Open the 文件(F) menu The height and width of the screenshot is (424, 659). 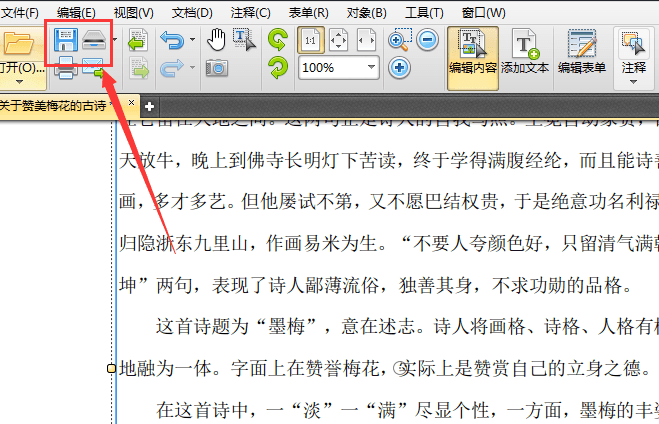pyautogui.click(x=19, y=13)
